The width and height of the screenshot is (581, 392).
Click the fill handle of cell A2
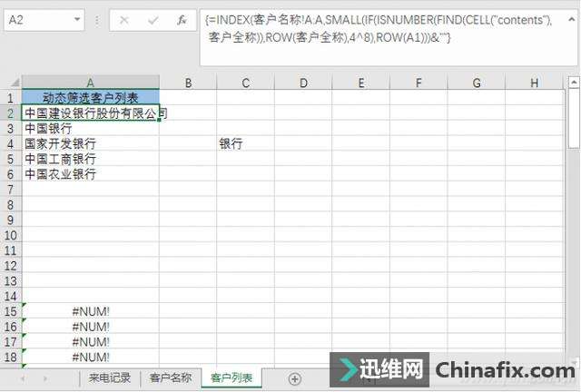160,120
